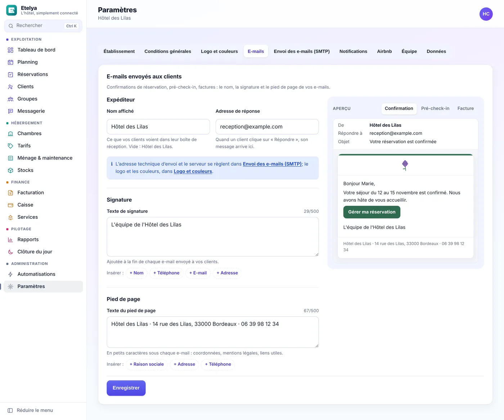Follow the Envoi des e-mails (SMTP) link
The width and height of the screenshot is (504, 420).
(x=272, y=164)
